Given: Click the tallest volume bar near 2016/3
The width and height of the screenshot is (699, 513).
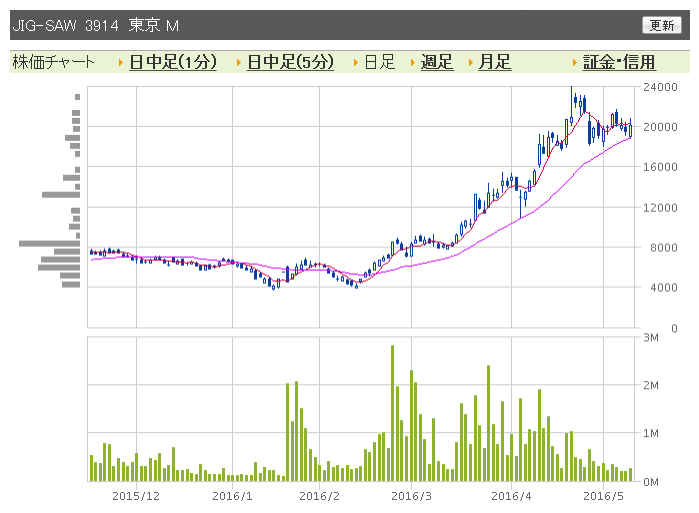Looking at the screenshot, I should tap(392, 413).
